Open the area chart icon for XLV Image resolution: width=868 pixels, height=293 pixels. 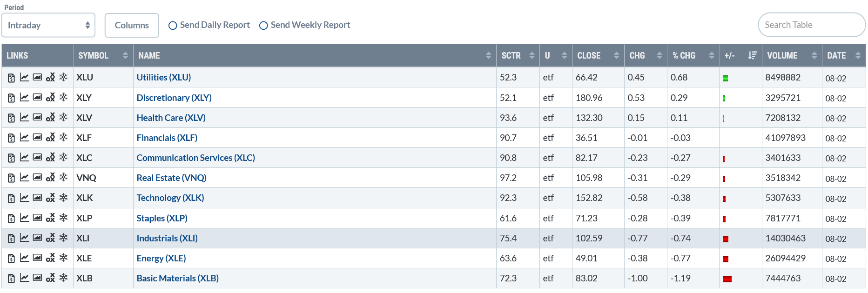coord(37,118)
